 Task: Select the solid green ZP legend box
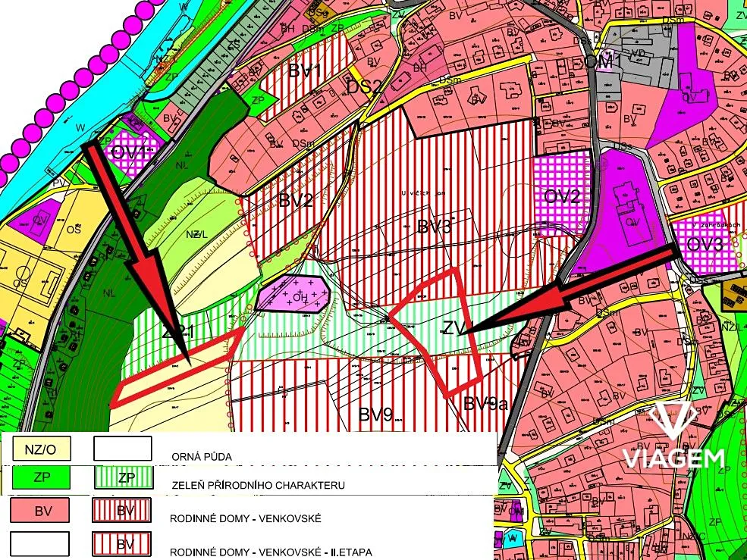click(x=40, y=478)
